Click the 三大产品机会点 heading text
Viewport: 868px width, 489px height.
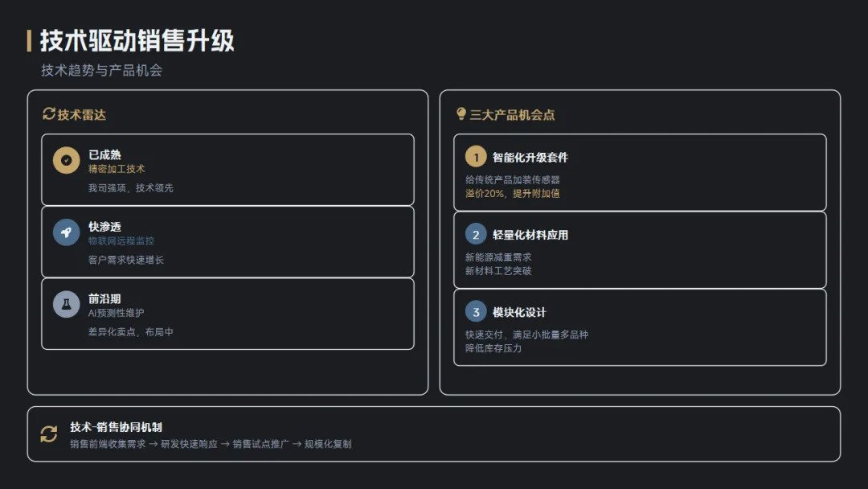pyautogui.click(x=512, y=115)
